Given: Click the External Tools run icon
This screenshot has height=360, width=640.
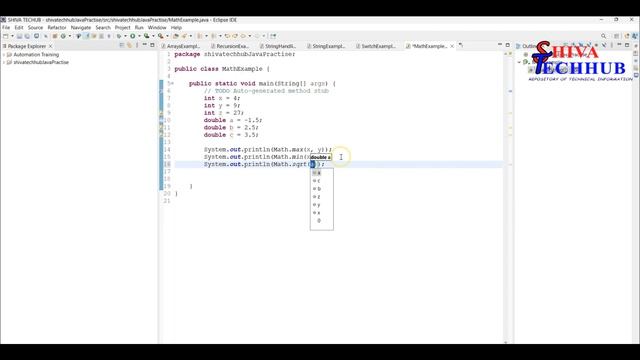Looking at the screenshot, I should [161, 36].
